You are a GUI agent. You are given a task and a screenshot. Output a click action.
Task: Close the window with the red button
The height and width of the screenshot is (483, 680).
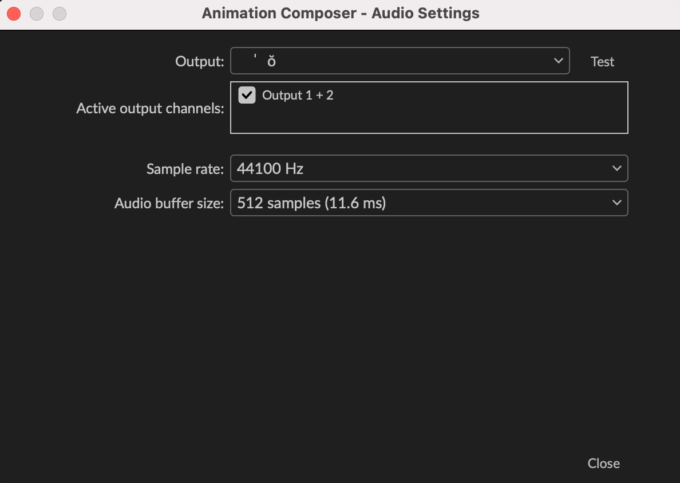click(14, 14)
